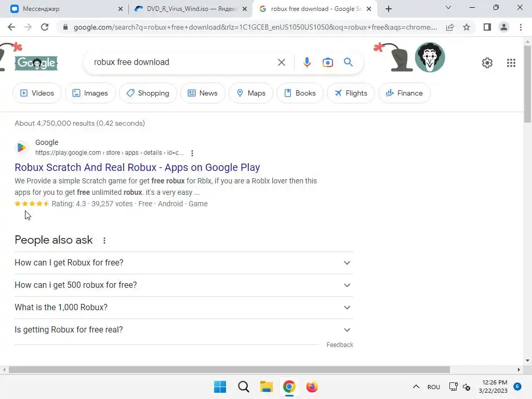Open the Google apps grid
Image resolution: width=532 pixels, height=399 pixels.
(511, 63)
